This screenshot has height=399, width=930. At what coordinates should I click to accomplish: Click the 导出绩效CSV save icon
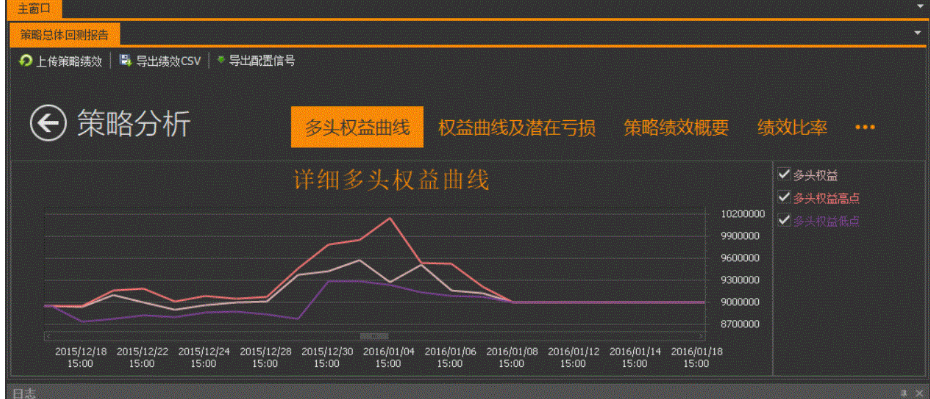pyautogui.click(x=125, y=60)
